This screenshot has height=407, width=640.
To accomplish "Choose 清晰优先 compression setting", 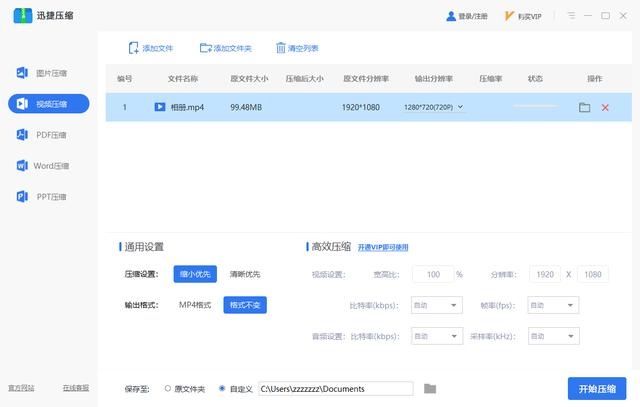I will click(x=245, y=274).
